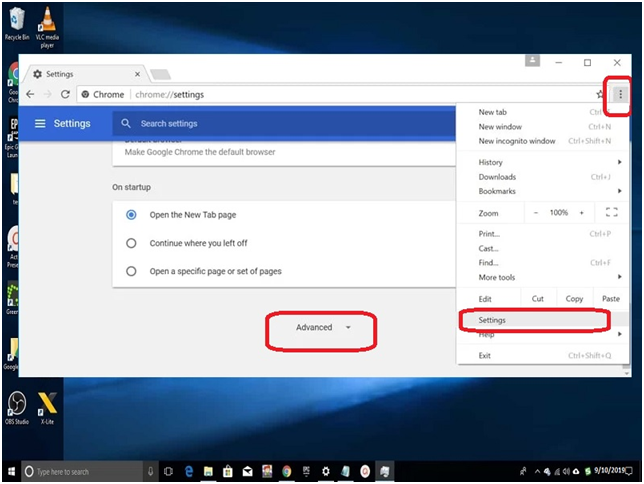Open Task View from the taskbar
The image size is (644, 484).
coord(168,471)
